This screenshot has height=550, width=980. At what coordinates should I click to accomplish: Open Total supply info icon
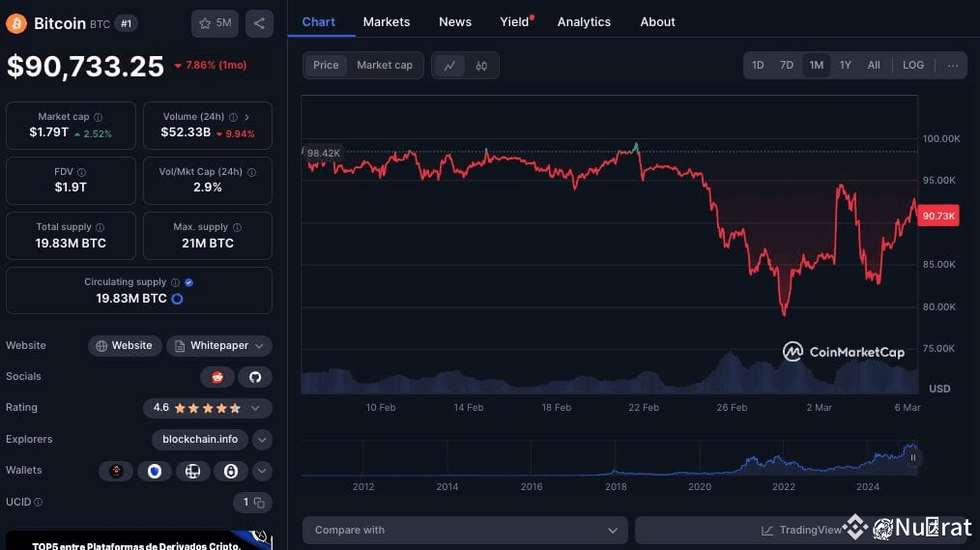[100, 227]
